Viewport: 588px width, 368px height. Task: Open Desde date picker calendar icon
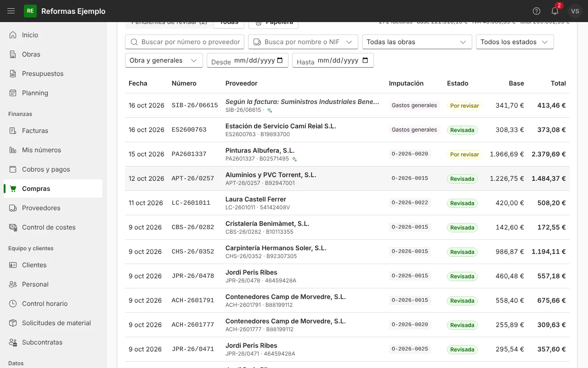pyautogui.click(x=280, y=60)
